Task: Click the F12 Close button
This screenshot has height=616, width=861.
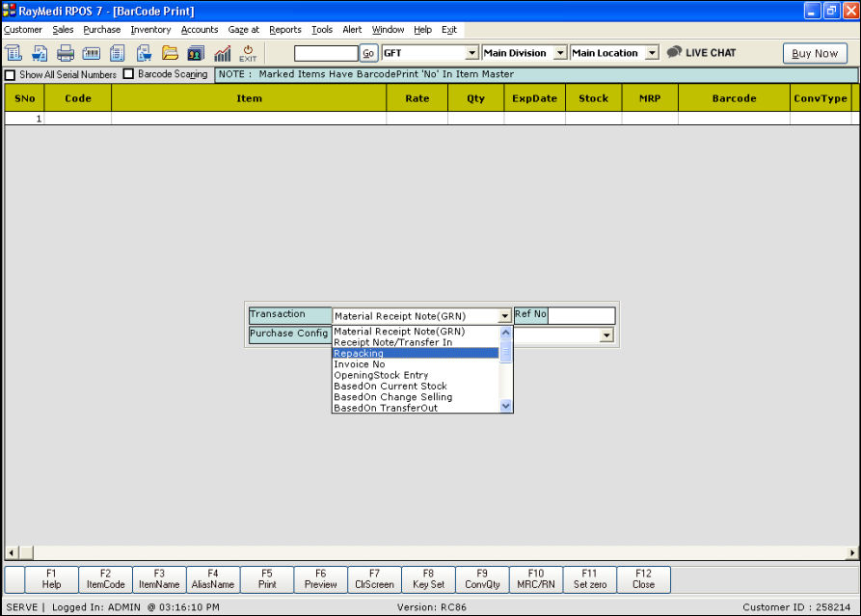Action: tap(643, 579)
